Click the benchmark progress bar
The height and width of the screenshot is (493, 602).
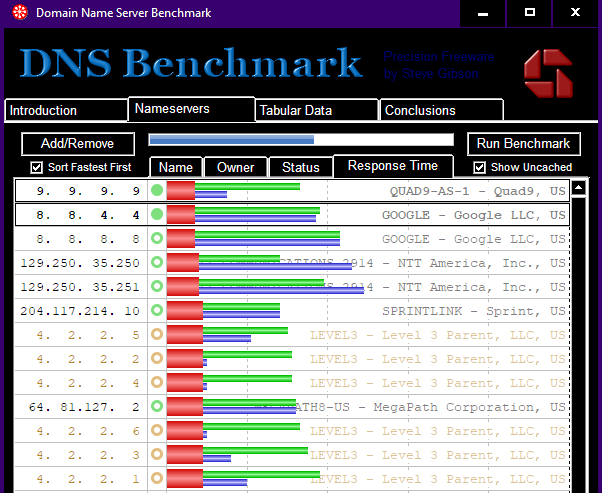pos(301,140)
